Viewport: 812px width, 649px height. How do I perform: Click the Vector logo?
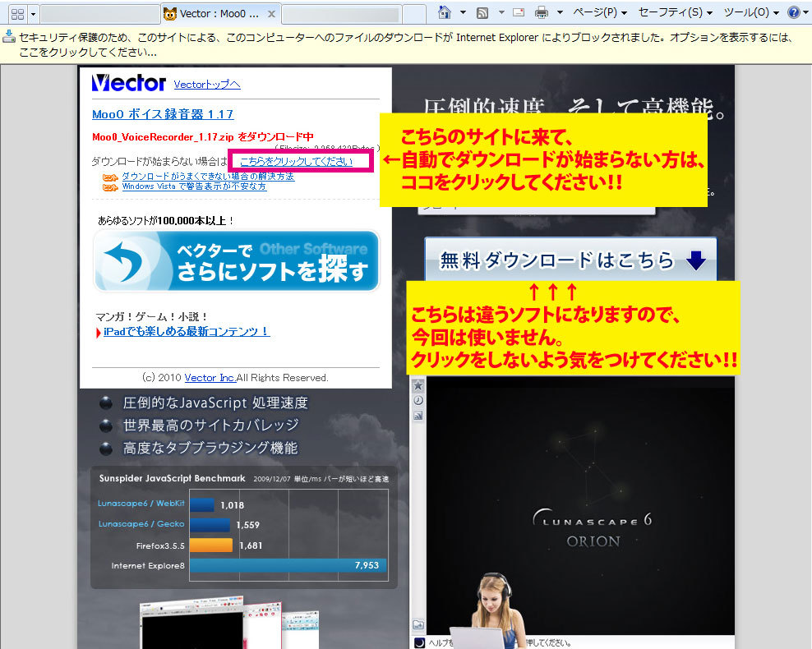tap(128, 83)
